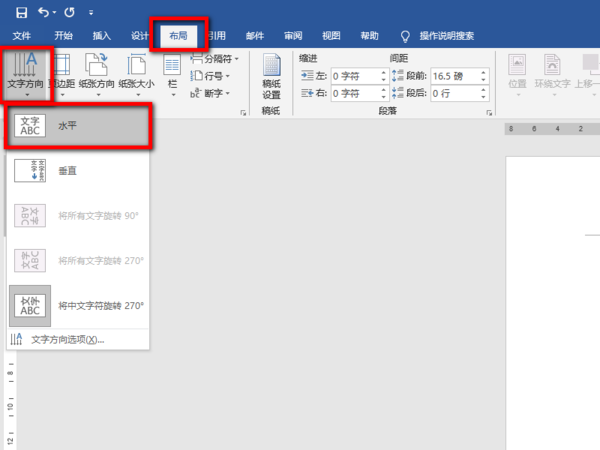Click the 位置 position button
The height and width of the screenshot is (450, 600).
pyautogui.click(x=517, y=75)
